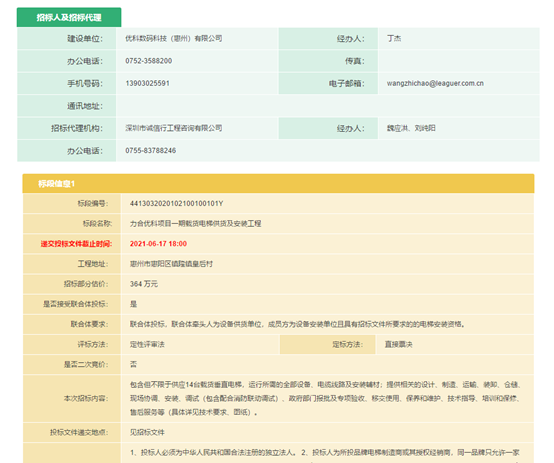Click the red 递交投标文件截止时间 label
554x463 pixels.
coord(76,244)
